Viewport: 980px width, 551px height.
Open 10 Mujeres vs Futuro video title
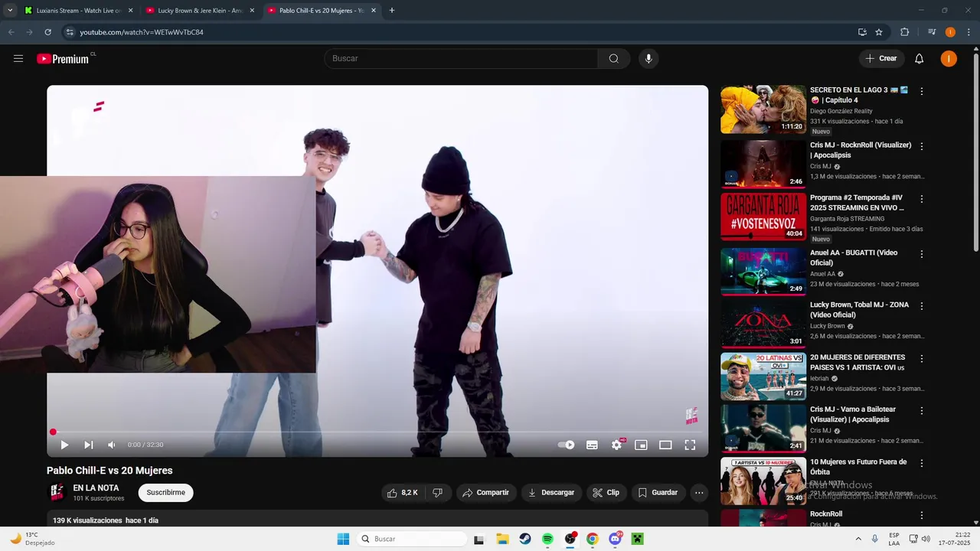858,467
